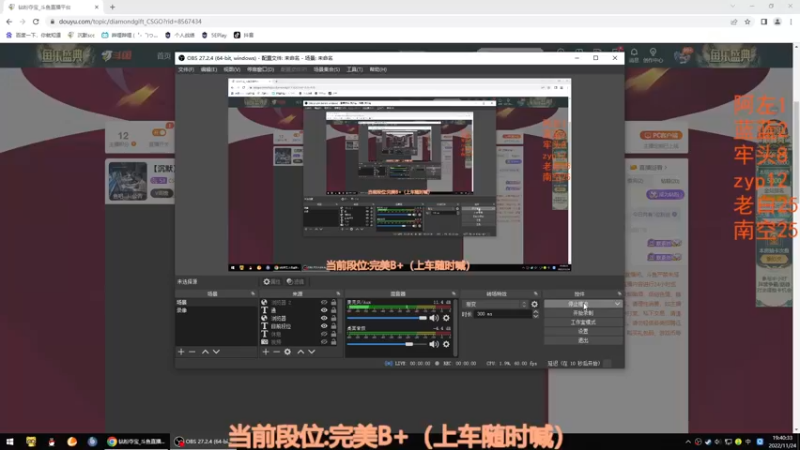Viewport: 800px width, 450px height.
Task: Move the selected scene up
Action: coord(205,352)
